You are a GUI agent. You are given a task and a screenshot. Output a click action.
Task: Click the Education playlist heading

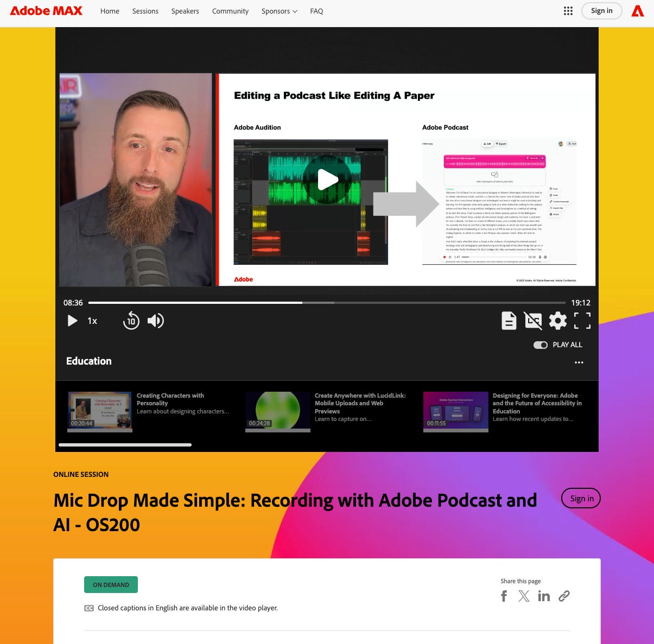tap(89, 361)
